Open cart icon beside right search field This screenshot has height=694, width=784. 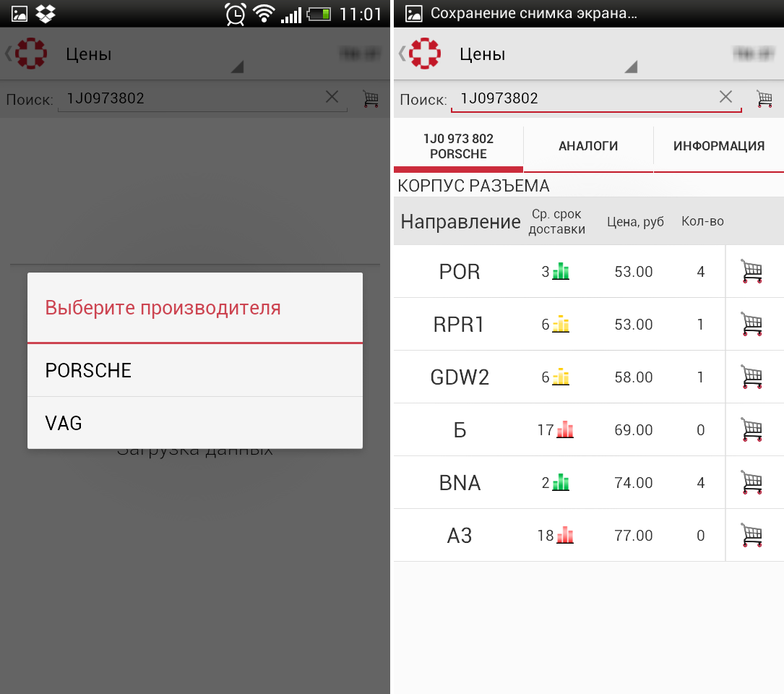coord(764,98)
